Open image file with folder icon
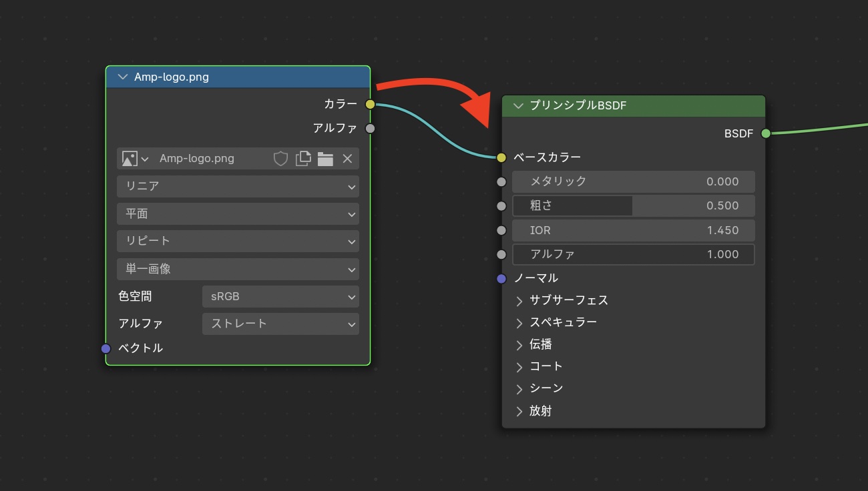The image size is (868, 491). [325, 159]
